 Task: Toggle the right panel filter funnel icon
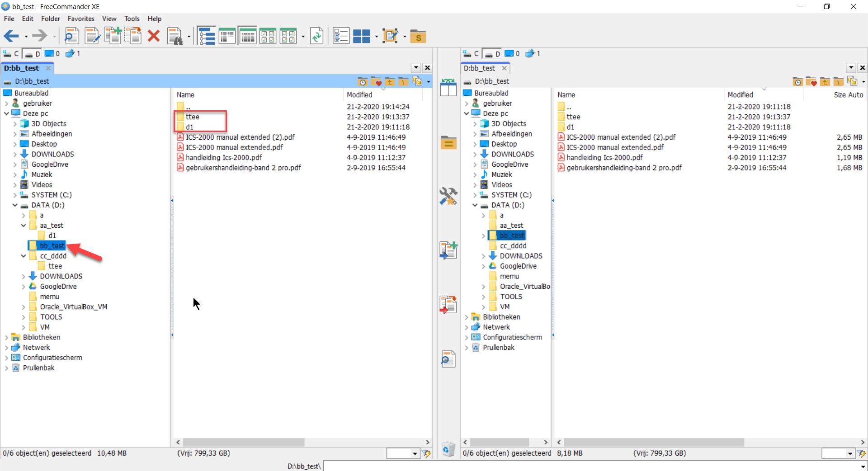[x=861, y=453]
